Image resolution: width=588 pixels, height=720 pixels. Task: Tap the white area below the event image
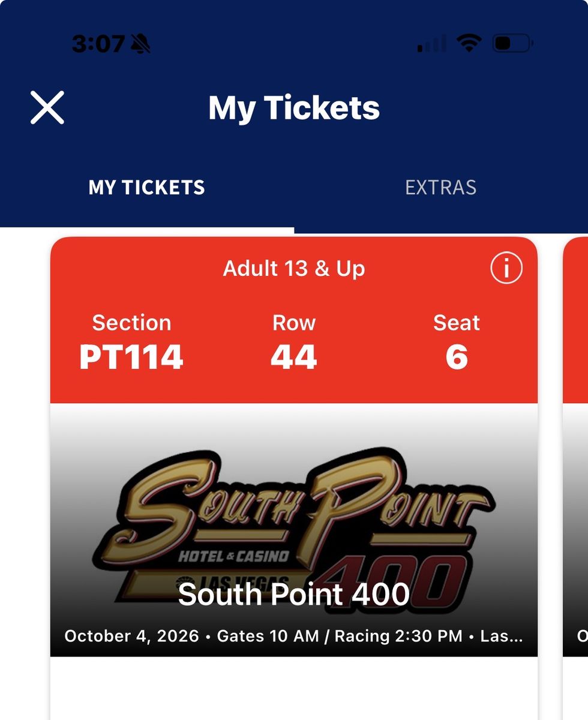click(294, 688)
